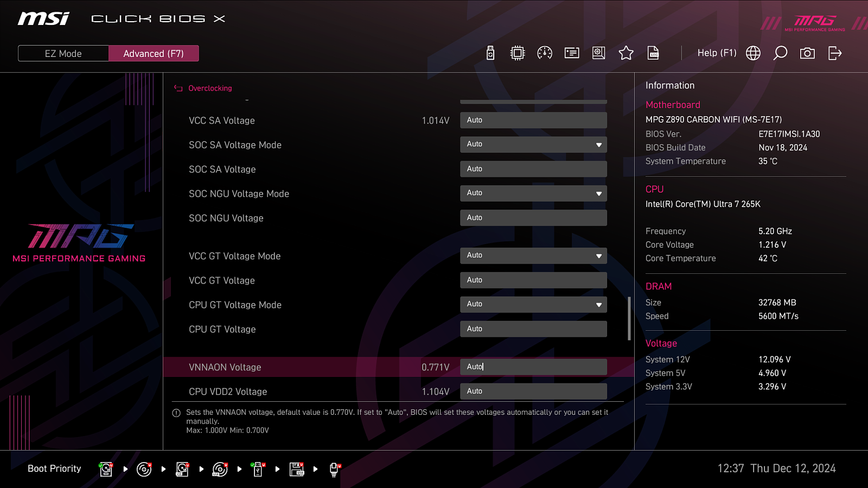
Task: Click the 12.096 V System 12V value
Action: (775, 359)
